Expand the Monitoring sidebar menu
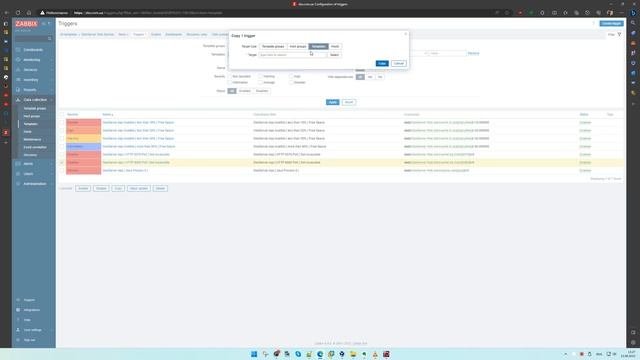640x360 pixels. coord(34,60)
